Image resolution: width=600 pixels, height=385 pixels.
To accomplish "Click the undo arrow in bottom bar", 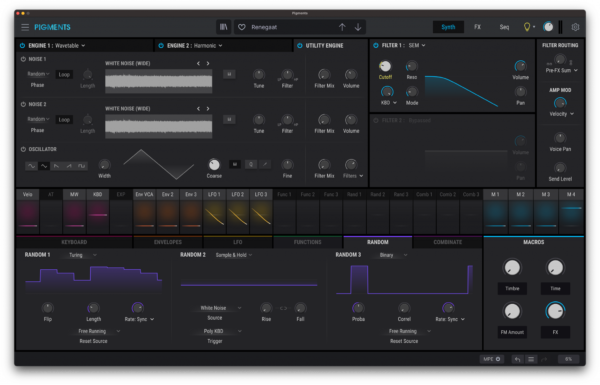I will [517, 359].
